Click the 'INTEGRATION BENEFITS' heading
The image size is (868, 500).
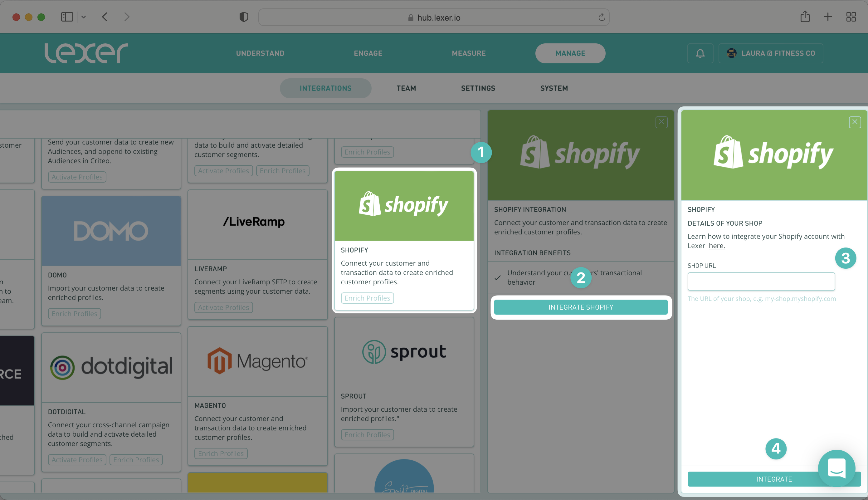click(x=532, y=253)
